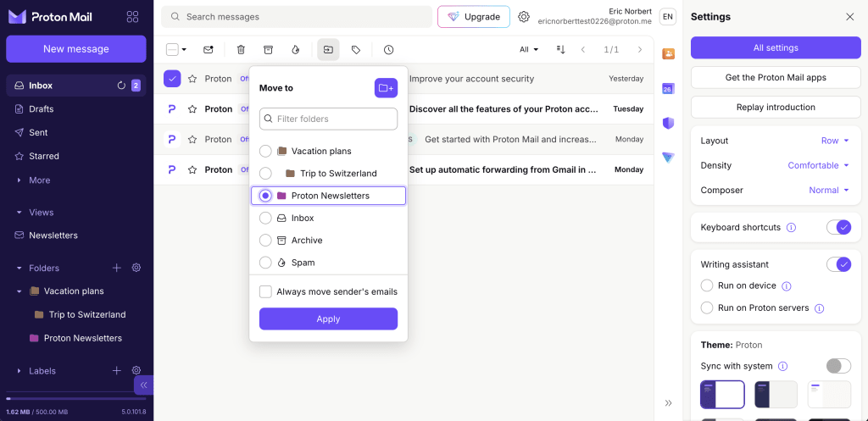Open Folders settings gear icon
Image resolution: width=868 pixels, height=421 pixels.
pyautogui.click(x=136, y=268)
